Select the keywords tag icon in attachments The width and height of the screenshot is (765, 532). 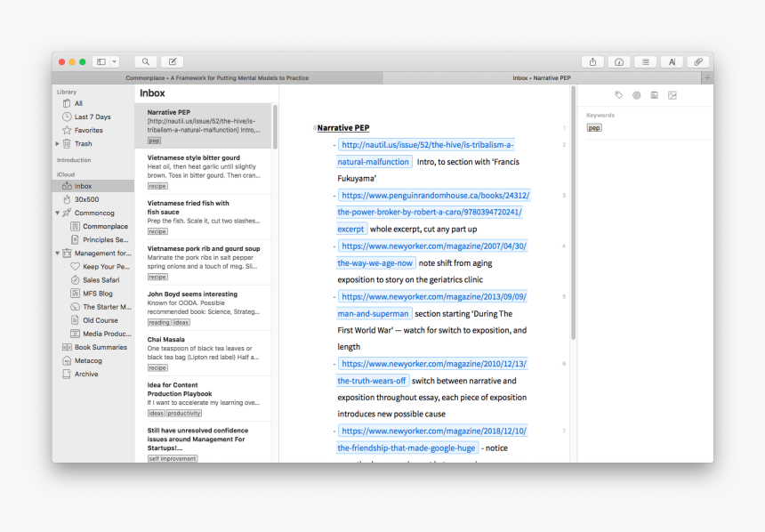pyautogui.click(x=618, y=95)
